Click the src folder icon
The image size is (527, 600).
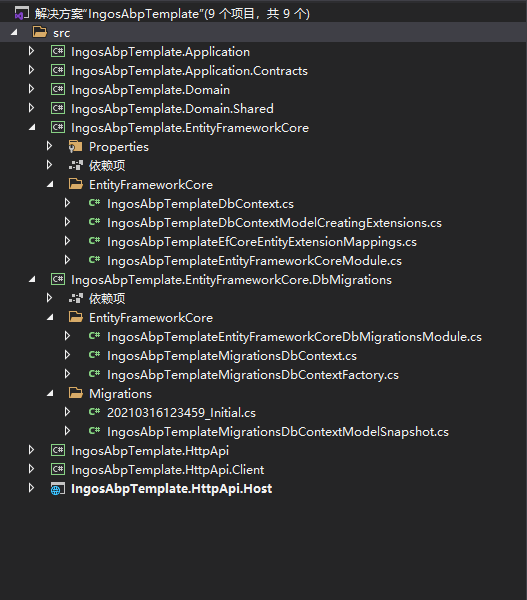(39, 32)
